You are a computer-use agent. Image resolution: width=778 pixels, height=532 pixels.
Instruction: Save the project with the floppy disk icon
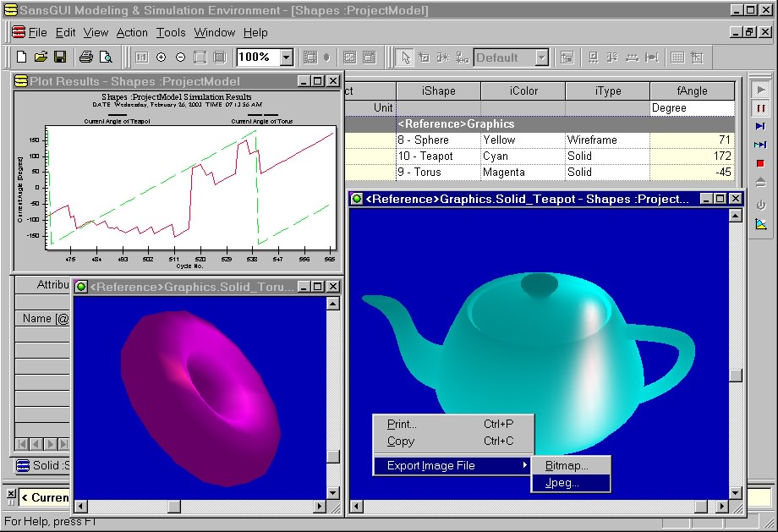coord(60,58)
